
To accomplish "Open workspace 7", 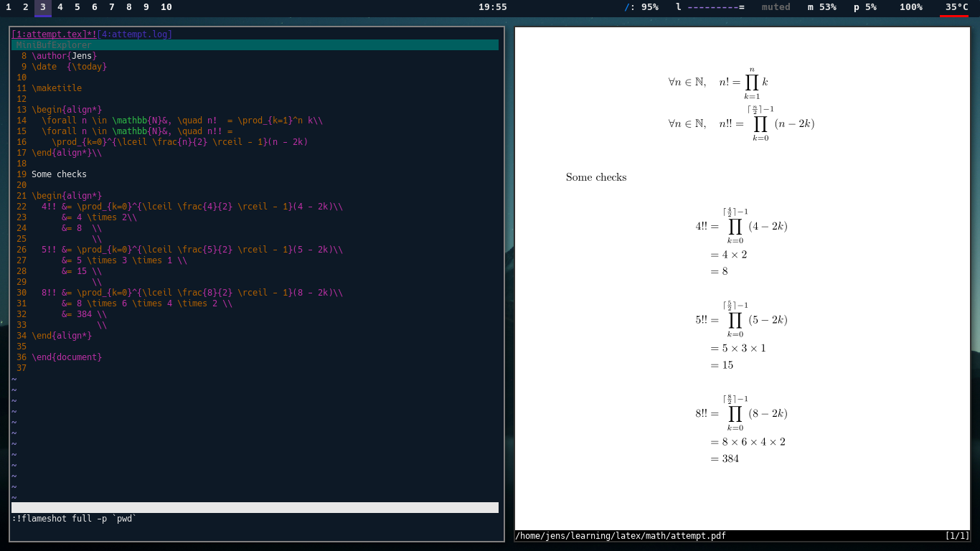I will tap(112, 7).
